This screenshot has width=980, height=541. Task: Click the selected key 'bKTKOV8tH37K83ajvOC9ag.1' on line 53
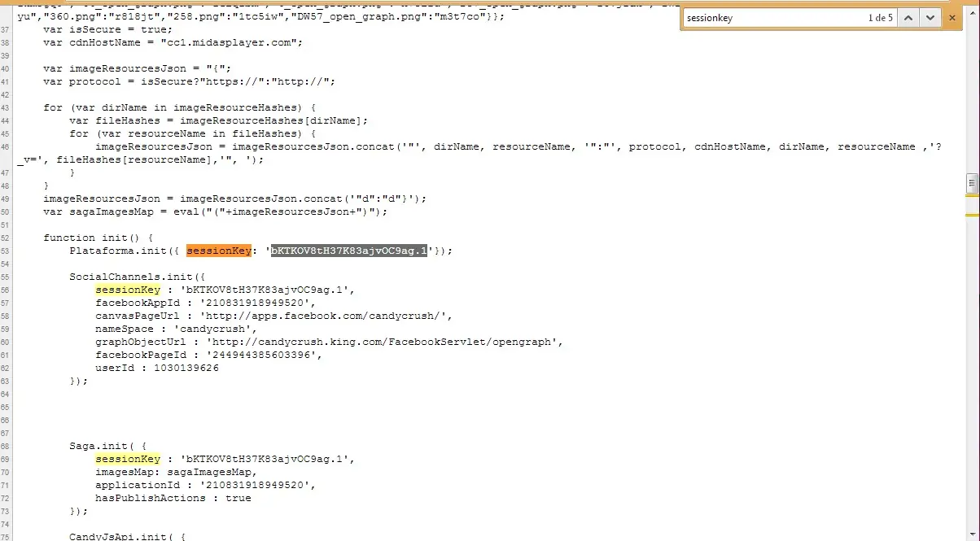pyautogui.click(x=349, y=251)
